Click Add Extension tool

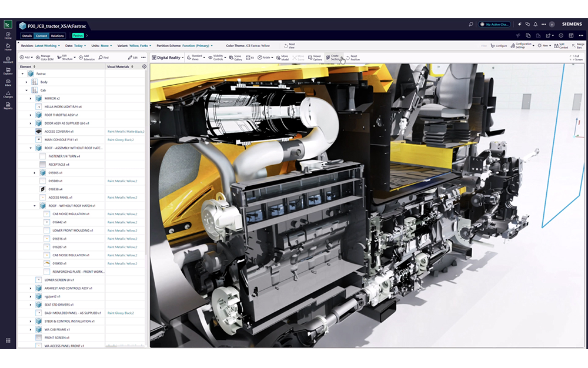click(x=86, y=58)
